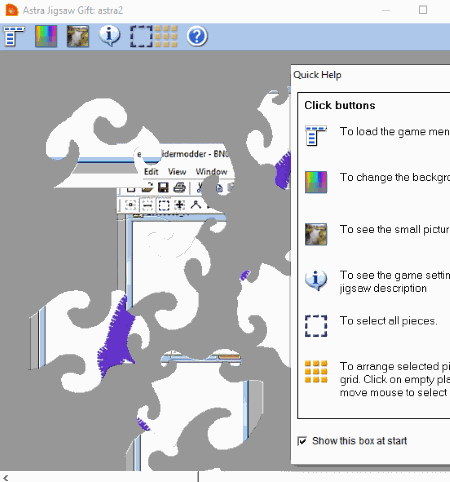The image size is (450, 482).
Task: Click the game menu icon in Quick Help
Action: tap(316, 135)
